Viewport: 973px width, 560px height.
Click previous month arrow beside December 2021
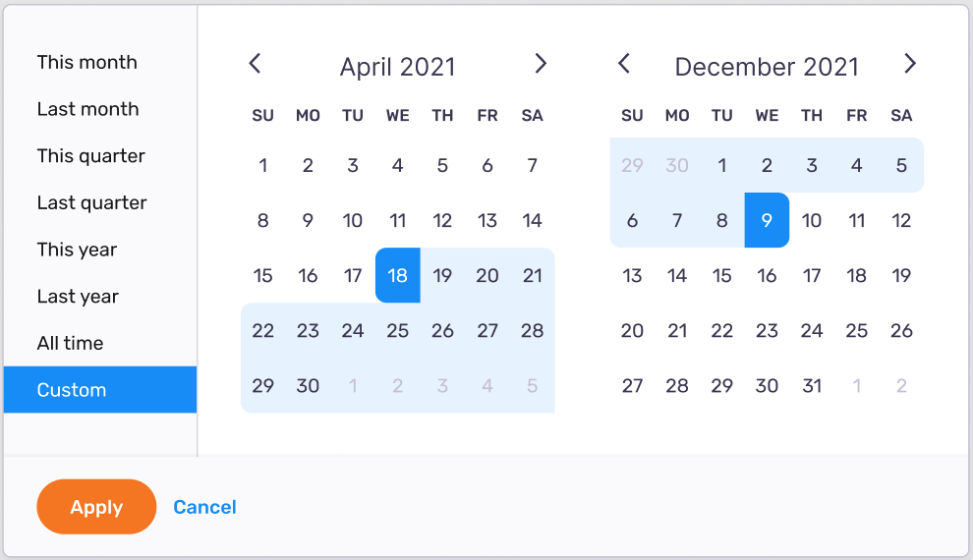coord(624,64)
